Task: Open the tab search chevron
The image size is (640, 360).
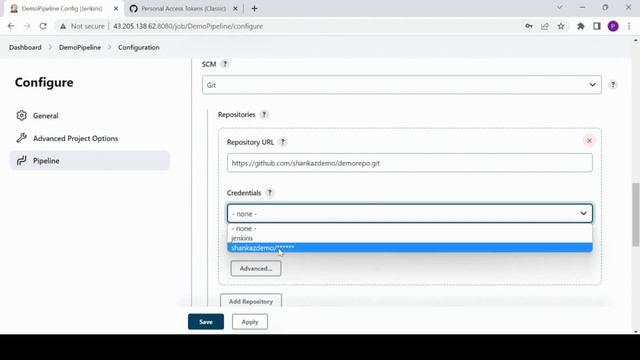Action: [x=560, y=7]
